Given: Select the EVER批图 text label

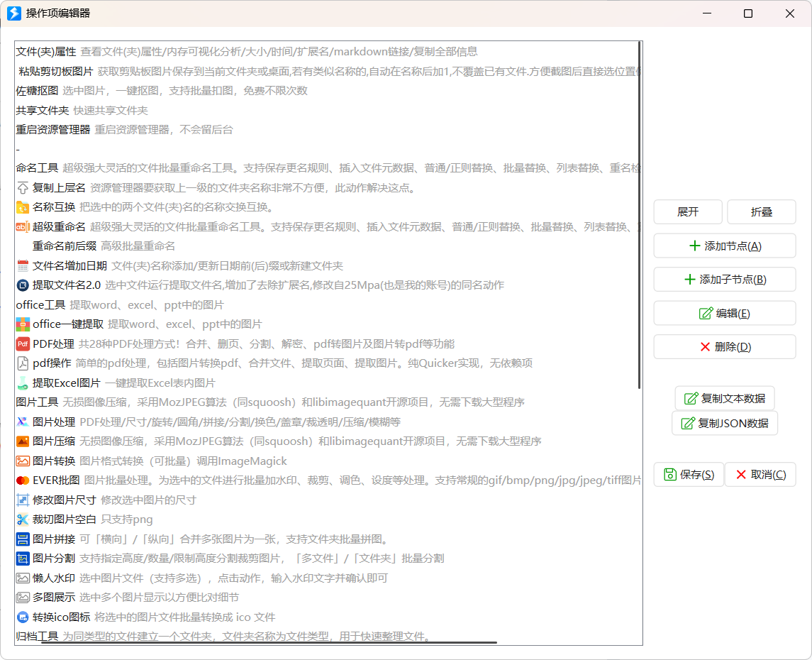Looking at the screenshot, I should click(56, 480).
